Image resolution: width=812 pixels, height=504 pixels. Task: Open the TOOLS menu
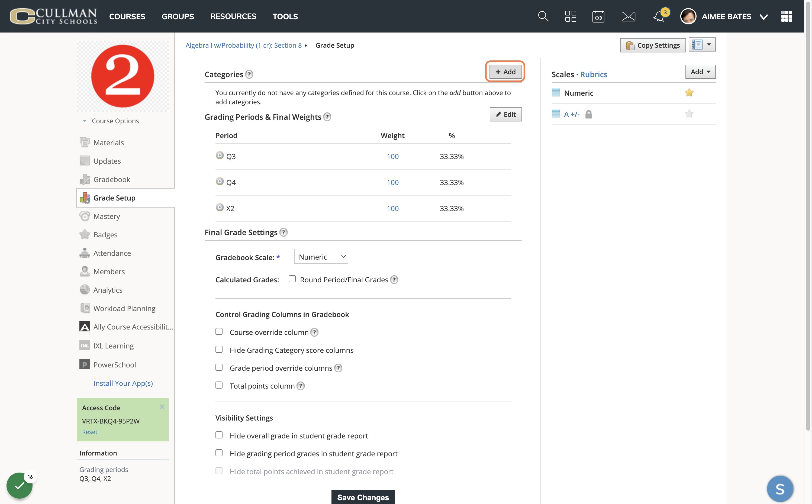click(285, 16)
